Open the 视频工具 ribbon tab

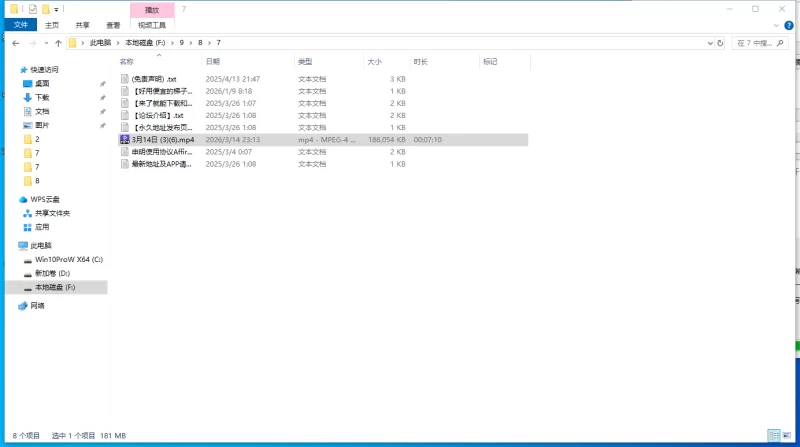[152, 26]
